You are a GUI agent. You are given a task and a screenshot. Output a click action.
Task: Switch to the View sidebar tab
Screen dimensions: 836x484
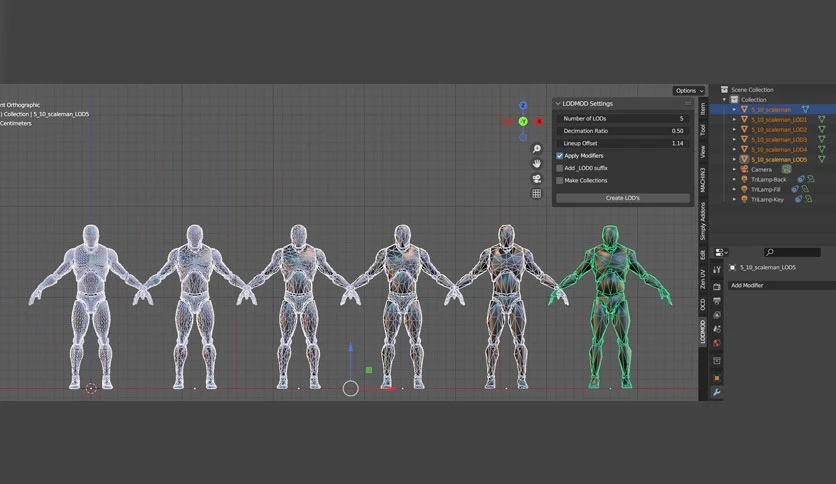[703, 151]
